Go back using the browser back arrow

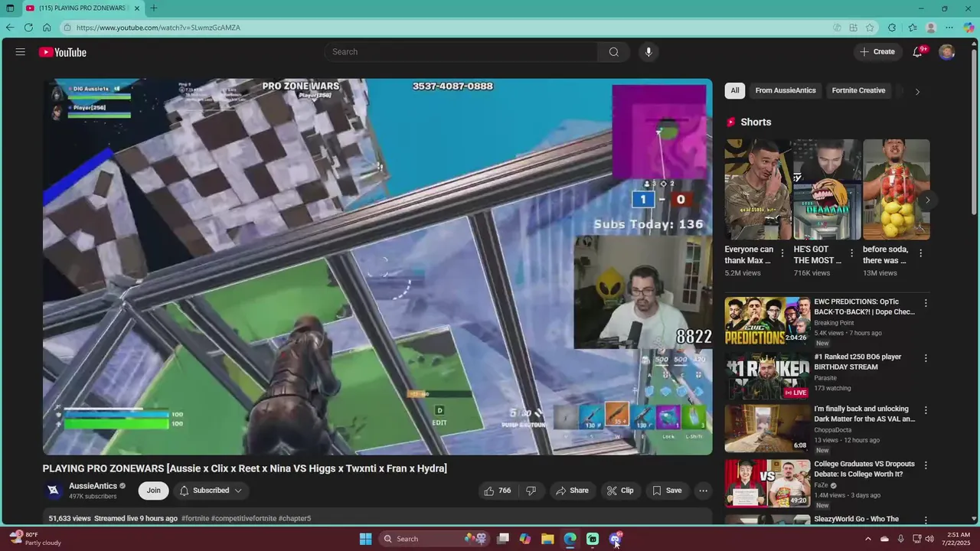(10, 28)
